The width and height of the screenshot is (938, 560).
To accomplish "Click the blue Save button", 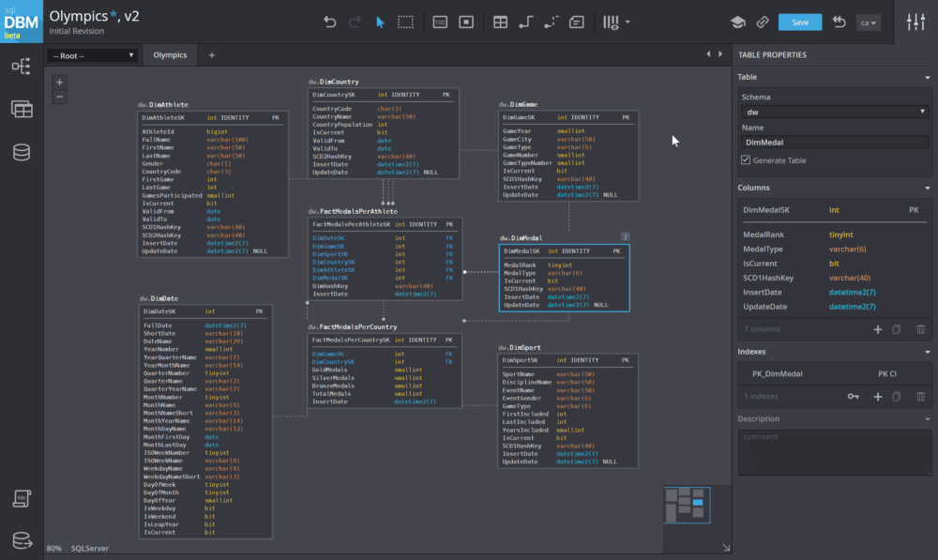I will (x=799, y=23).
